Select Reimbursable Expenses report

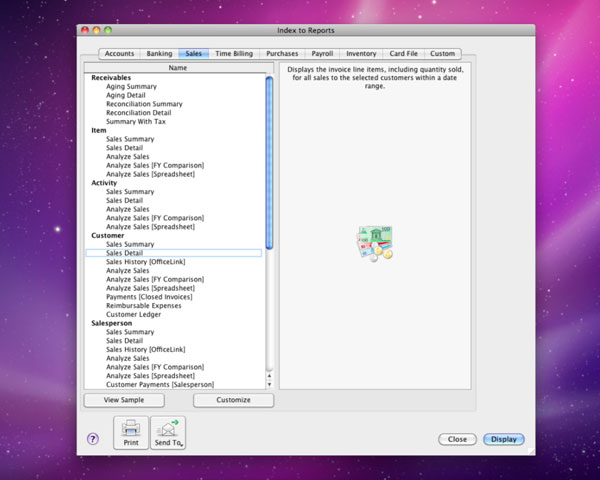[143, 306]
